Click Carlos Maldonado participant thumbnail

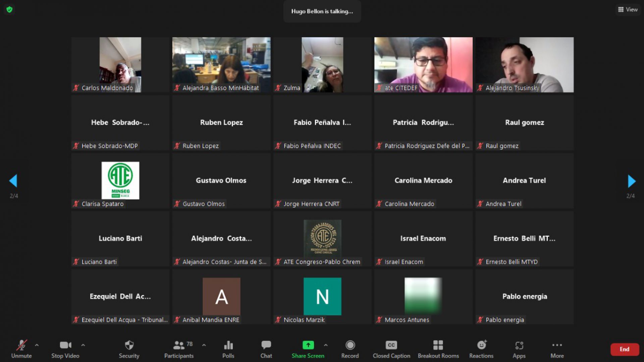[x=119, y=64]
